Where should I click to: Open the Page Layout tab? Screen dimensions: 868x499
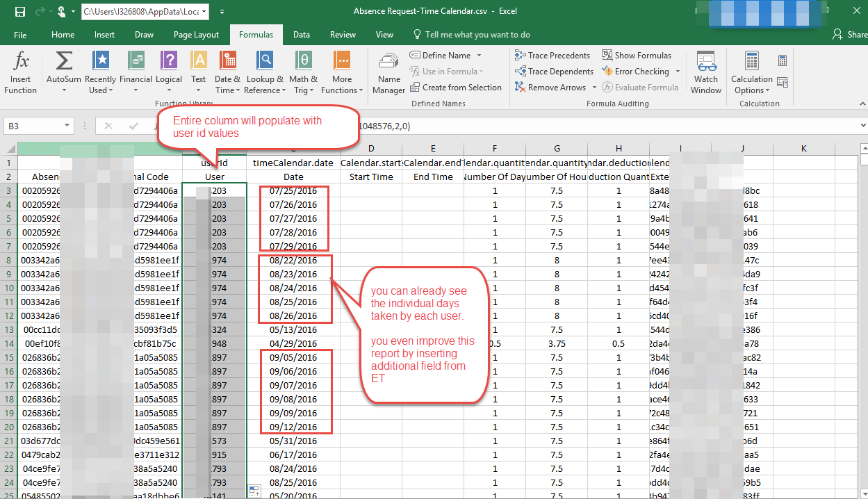pyautogui.click(x=196, y=35)
